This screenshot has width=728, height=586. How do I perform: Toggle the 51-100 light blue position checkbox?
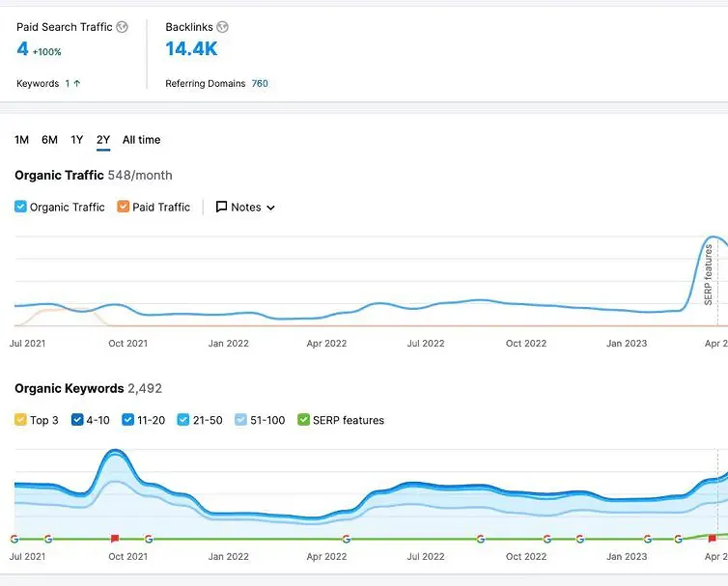(241, 420)
